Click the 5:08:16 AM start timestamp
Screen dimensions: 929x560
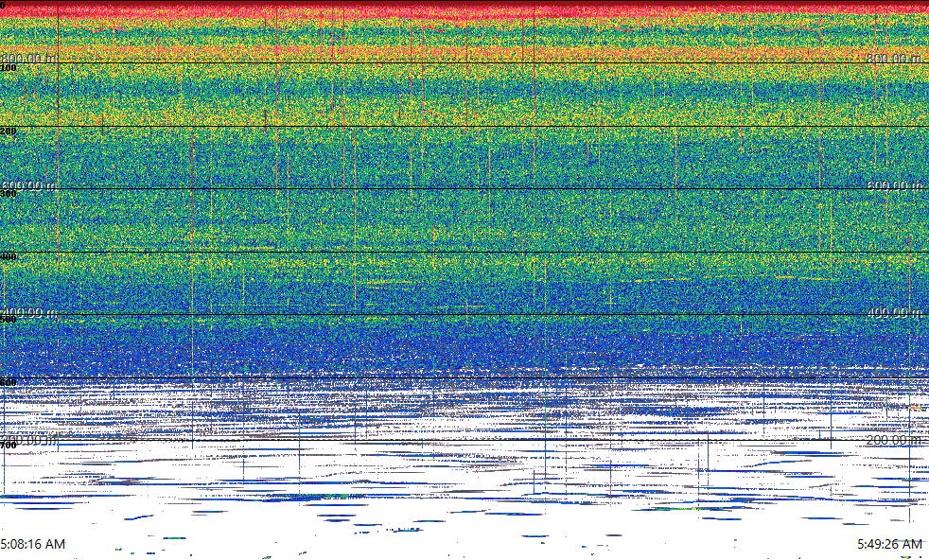pyautogui.click(x=32, y=543)
